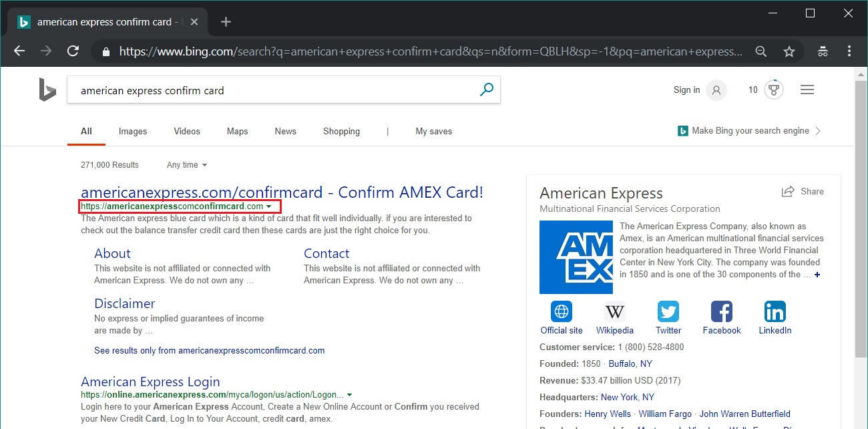Open the American Express Login result
The image size is (868, 429).
150,382
